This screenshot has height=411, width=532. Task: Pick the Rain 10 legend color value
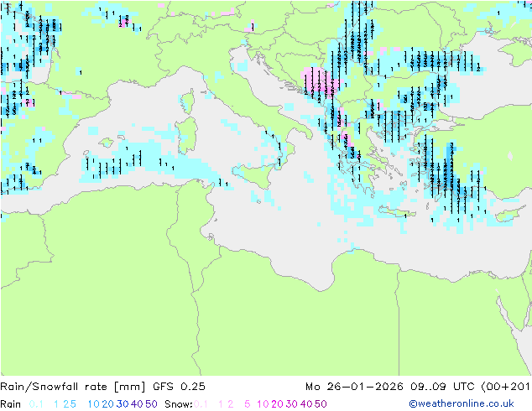point(93,404)
